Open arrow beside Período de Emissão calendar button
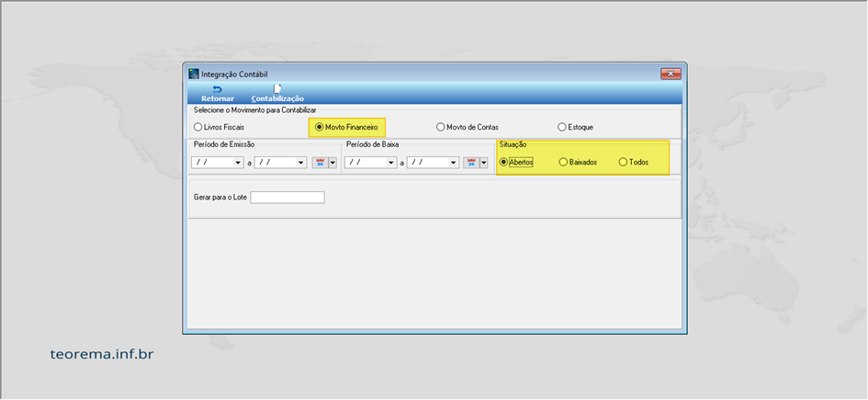868x400 pixels. (x=333, y=163)
